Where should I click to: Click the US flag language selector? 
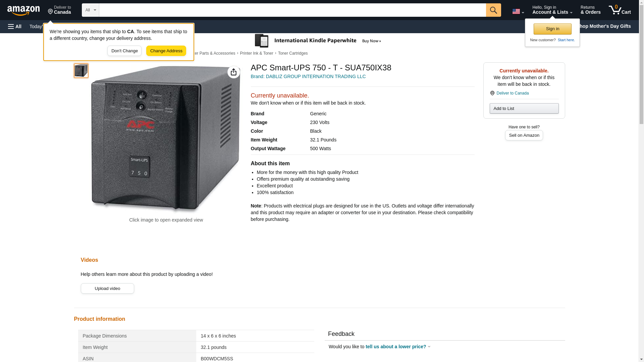(x=518, y=11)
